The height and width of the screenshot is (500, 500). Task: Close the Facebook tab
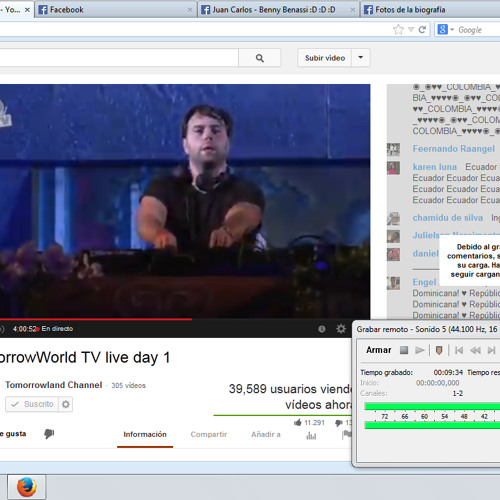[190, 10]
